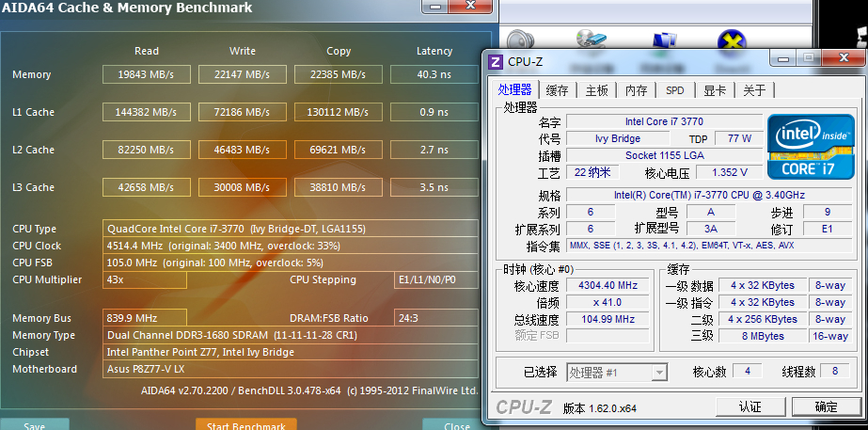The width and height of the screenshot is (868, 430).
Task: Close the CPU-Z window
Action: tap(844, 58)
